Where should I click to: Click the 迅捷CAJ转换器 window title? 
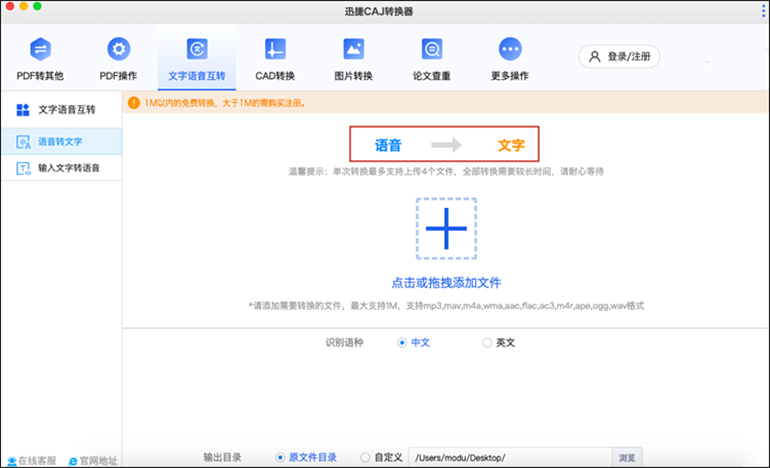click(x=379, y=11)
